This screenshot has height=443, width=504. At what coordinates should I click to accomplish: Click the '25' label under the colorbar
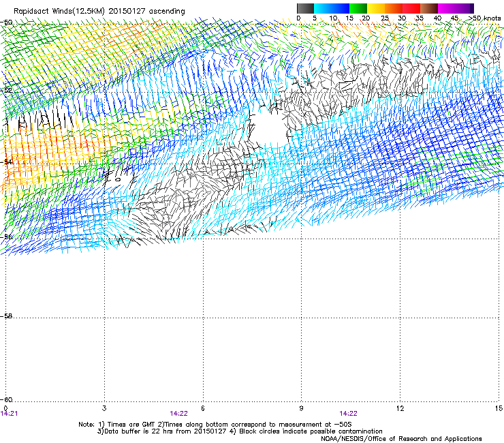click(x=385, y=18)
